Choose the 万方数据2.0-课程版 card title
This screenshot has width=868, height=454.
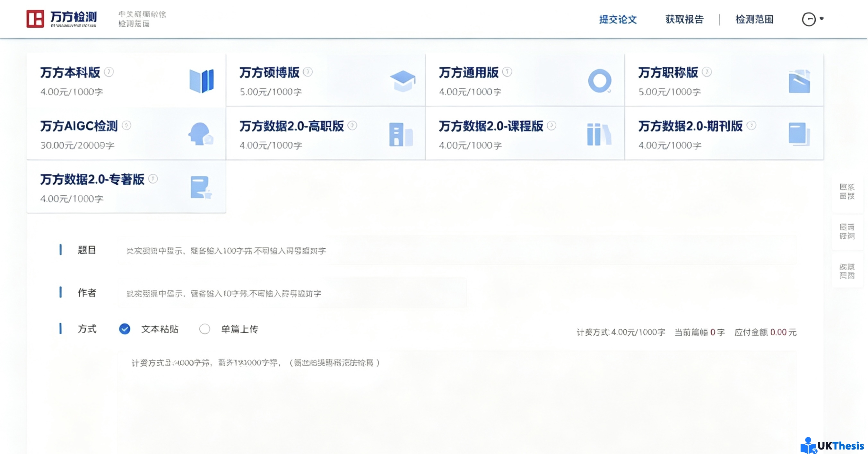click(x=491, y=126)
